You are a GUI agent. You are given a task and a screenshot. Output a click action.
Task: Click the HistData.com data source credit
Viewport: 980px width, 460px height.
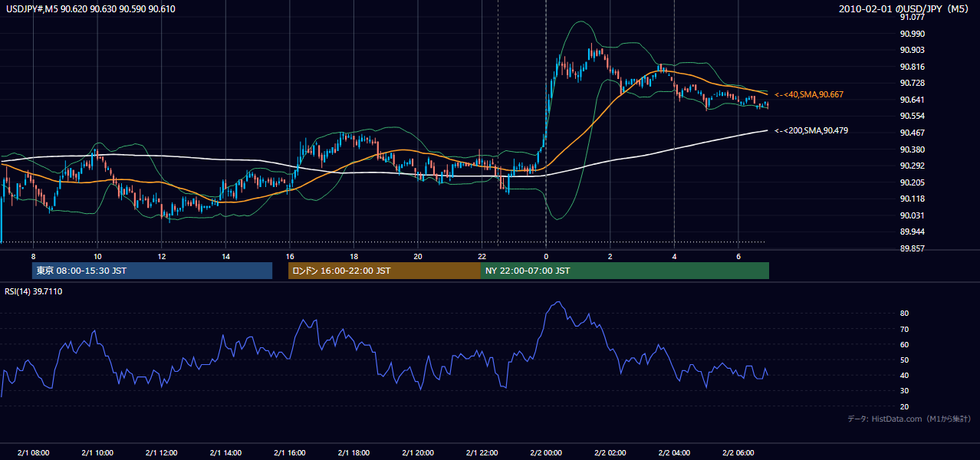click(909, 419)
